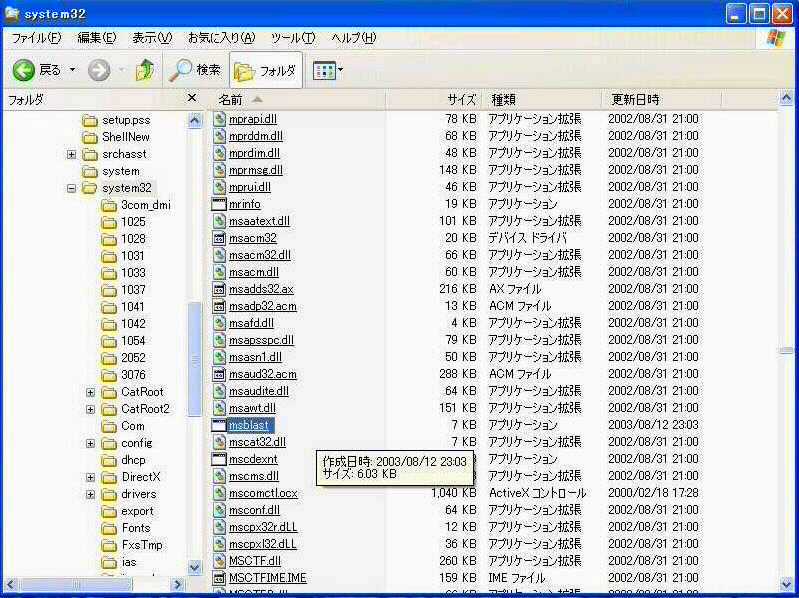This screenshot has width=799, height=598.
Task: Click folder tree vertical scrollbar thumb
Action: click(195, 360)
